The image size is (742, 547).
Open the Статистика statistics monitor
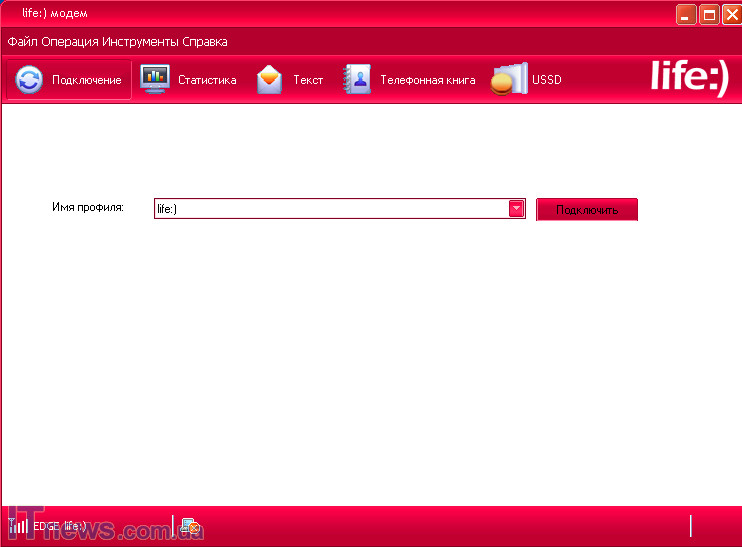[x=189, y=80]
